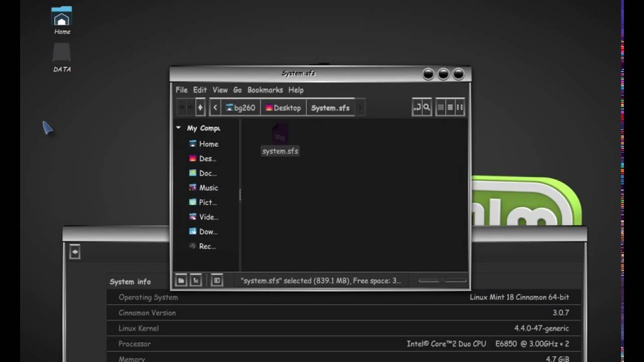Open Downloads in the sidebar

[203, 231]
